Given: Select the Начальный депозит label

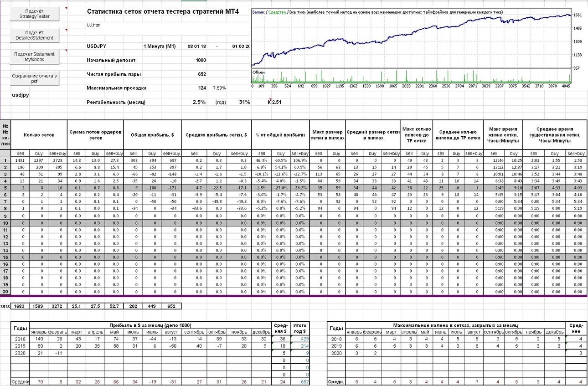Looking at the screenshot, I should [111, 60].
